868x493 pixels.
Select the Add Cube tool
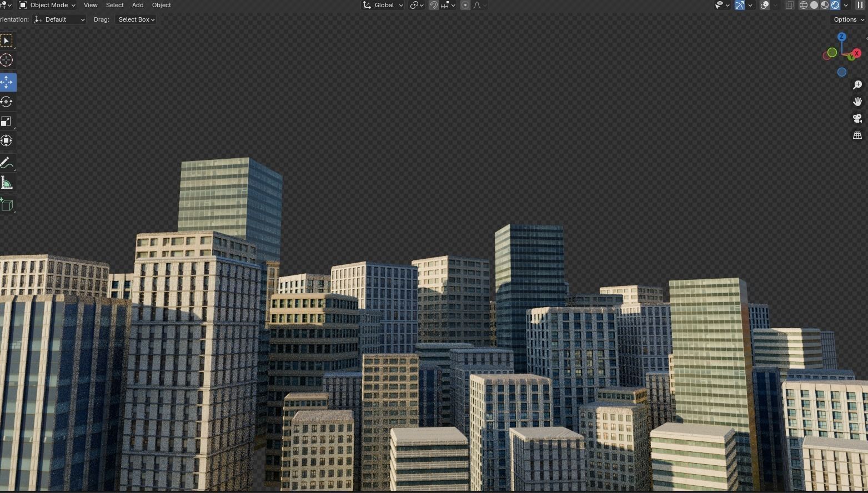[7, 204]
